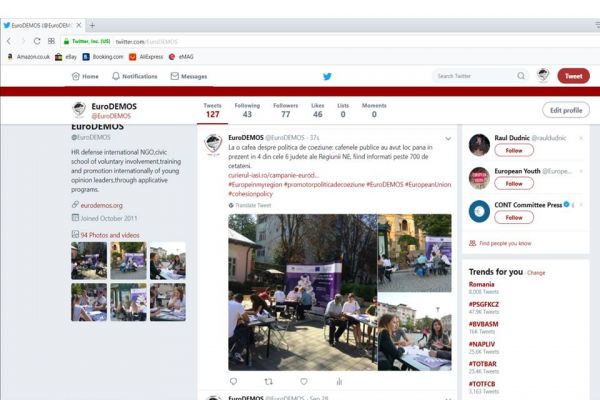Open Messages
Image resolution: width=600 pixels, height=400 pixels.
click(x=189, y=76)
